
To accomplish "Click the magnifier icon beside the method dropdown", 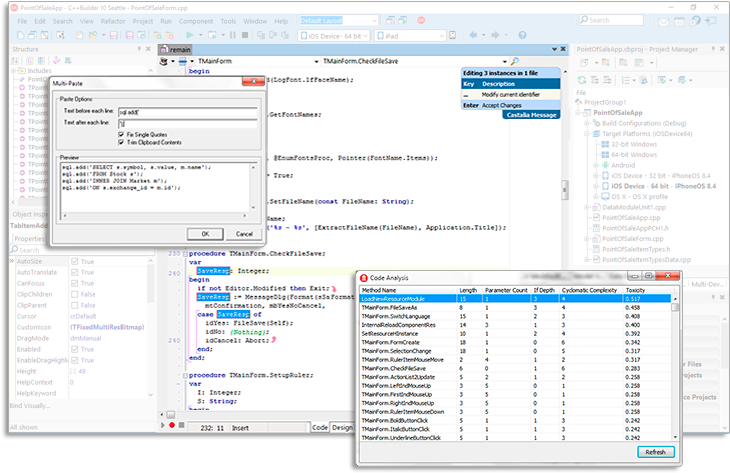I will [514, 61].
